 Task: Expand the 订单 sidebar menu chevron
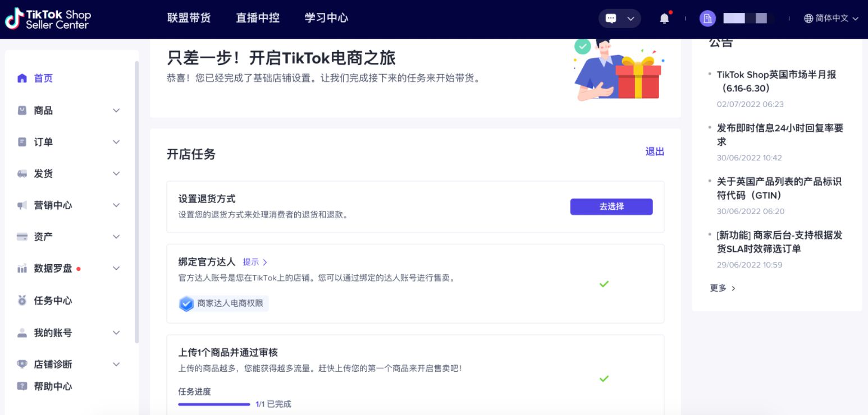(116, 142)
